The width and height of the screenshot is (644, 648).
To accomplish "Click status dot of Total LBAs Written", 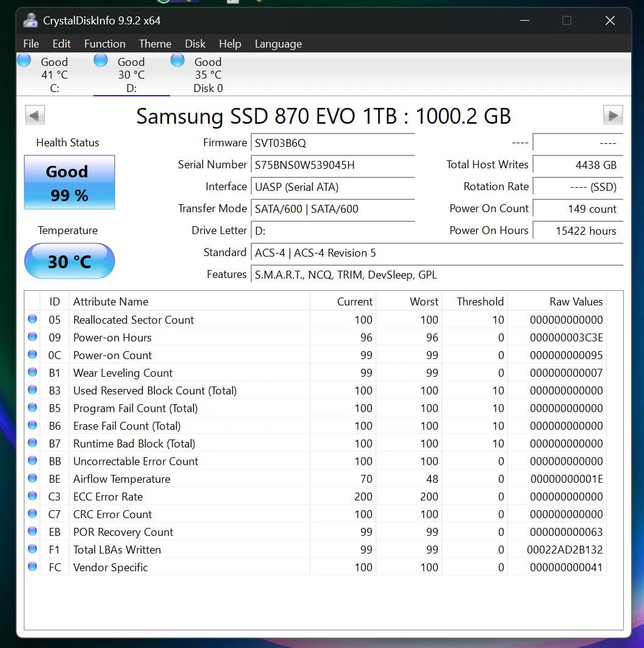I will 32,549.
